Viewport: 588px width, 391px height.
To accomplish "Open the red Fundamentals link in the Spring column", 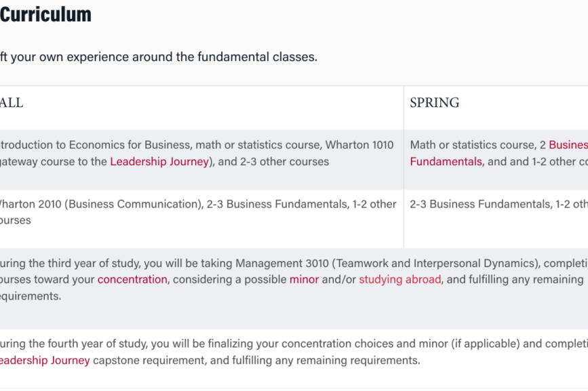I will (x=446, y=162).
